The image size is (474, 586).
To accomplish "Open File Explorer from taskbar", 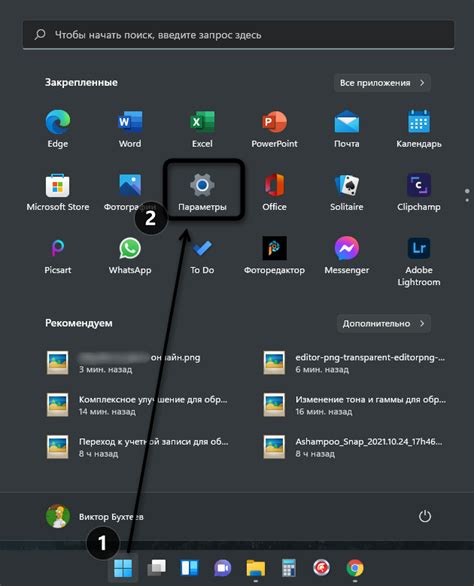I will click(256, 568).
